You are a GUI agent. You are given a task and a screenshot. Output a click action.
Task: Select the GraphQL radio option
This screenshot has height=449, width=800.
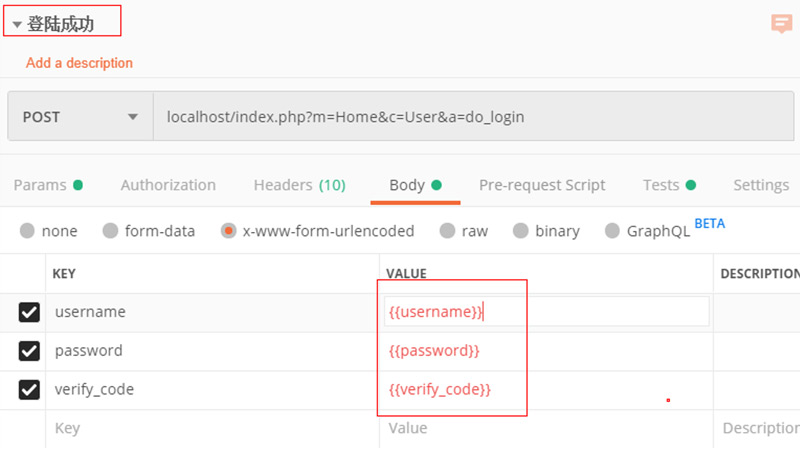[613, 231]
